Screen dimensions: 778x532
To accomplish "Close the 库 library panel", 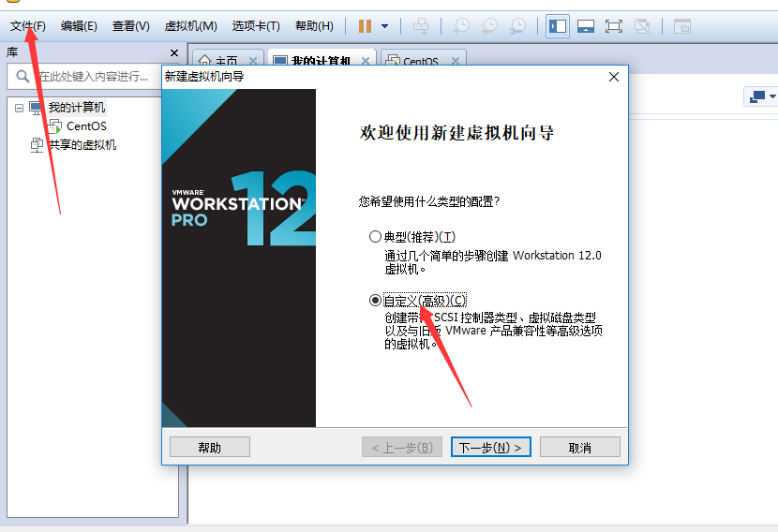I will click(x=174, y=52).
